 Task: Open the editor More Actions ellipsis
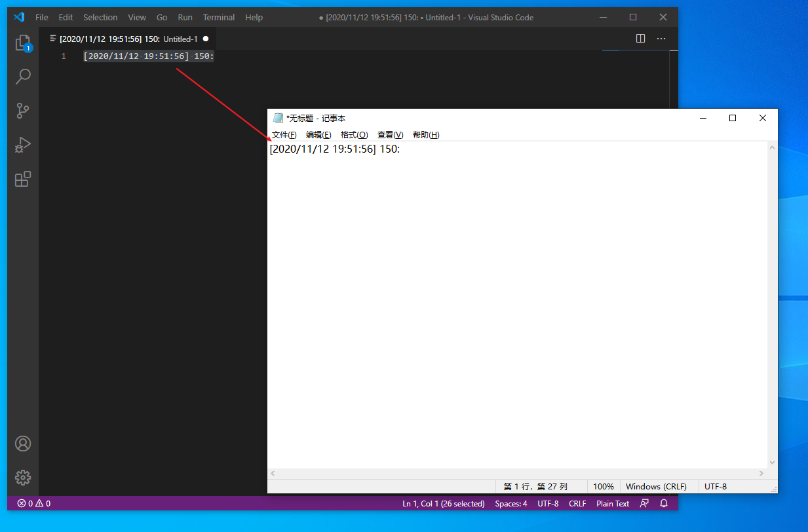pyautogui.click(x=662, y=39)
